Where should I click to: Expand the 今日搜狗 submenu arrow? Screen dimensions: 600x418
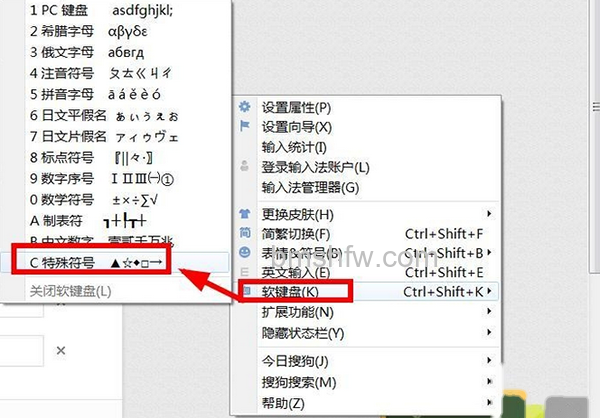pos(489,360)
